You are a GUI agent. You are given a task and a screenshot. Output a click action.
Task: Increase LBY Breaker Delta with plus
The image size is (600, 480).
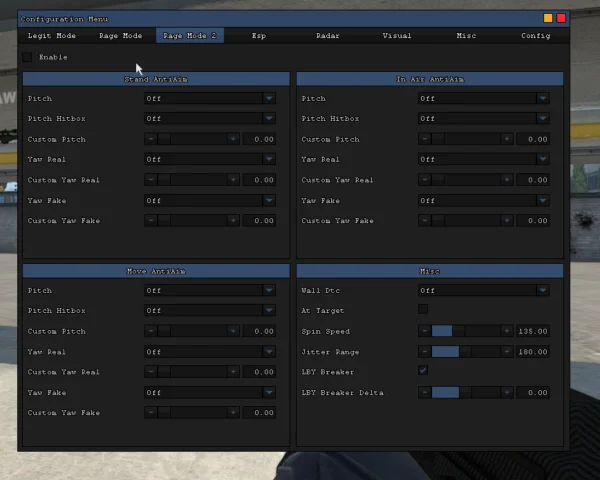(x=507, y=392)
